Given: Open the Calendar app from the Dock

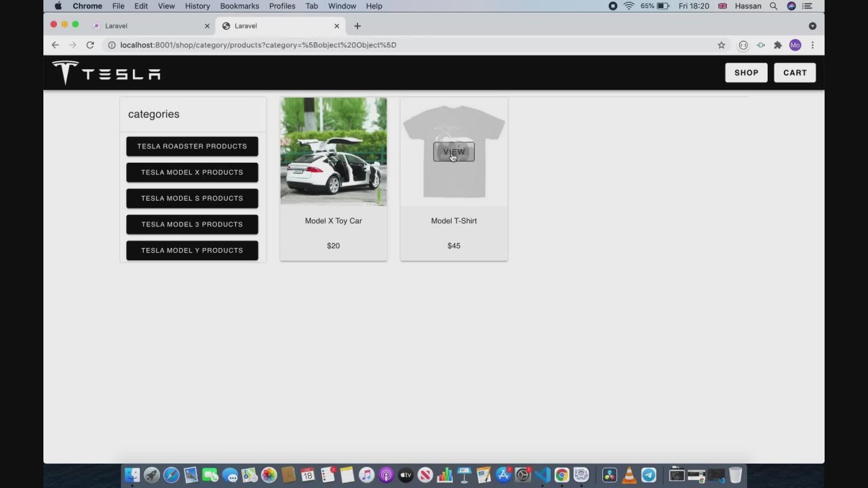Looking at the screenshot, I should pyautogui.click(x=308, y=475).
